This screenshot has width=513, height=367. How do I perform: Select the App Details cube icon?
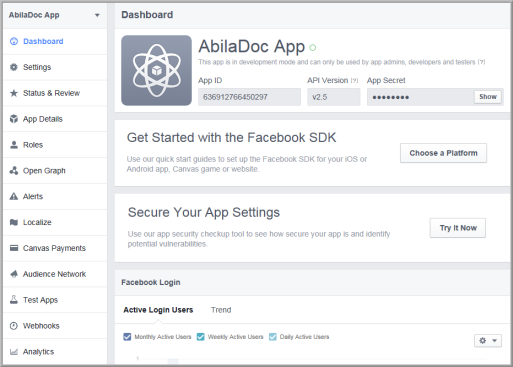[x=14, y=119]
